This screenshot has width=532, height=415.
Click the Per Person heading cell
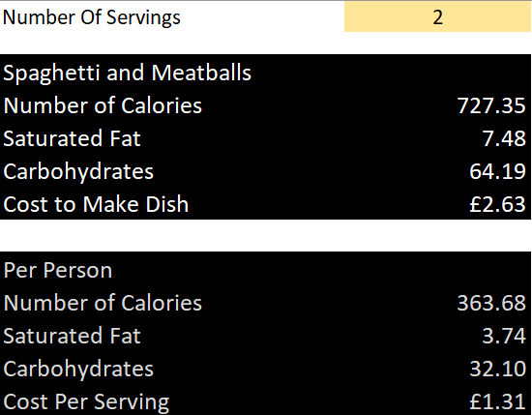click(x=58, y=270)
